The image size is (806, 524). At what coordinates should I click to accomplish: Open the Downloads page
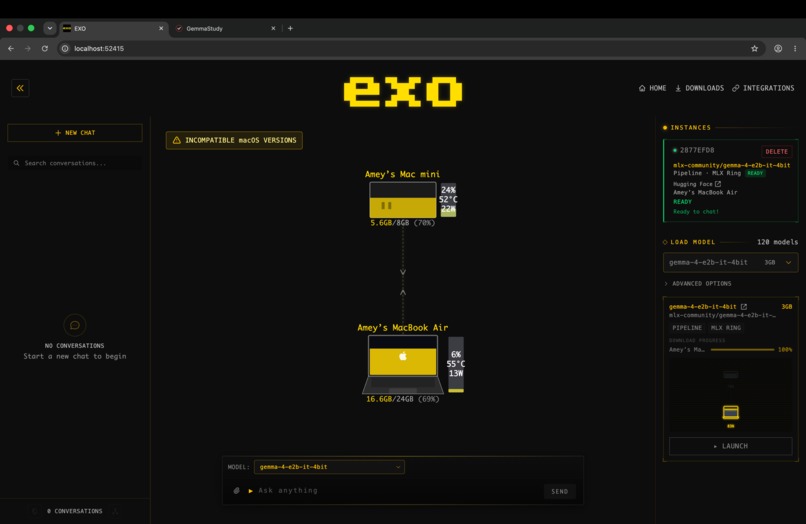tap(699, 88)
